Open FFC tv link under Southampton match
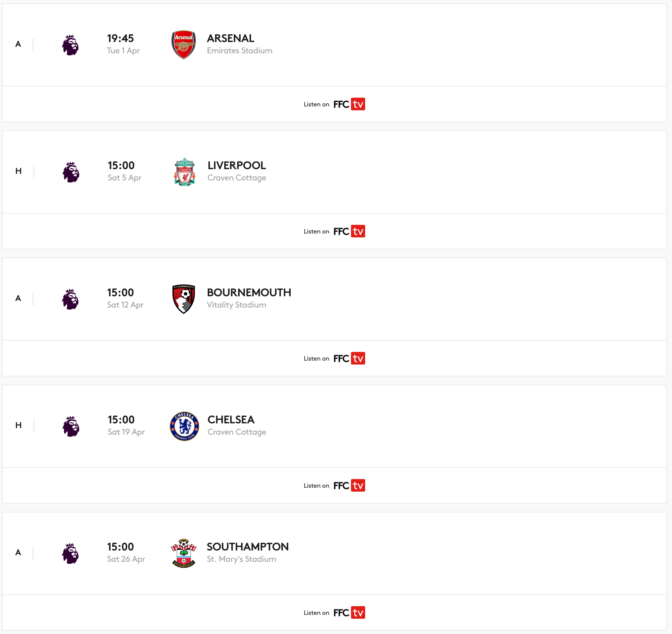 349,612
